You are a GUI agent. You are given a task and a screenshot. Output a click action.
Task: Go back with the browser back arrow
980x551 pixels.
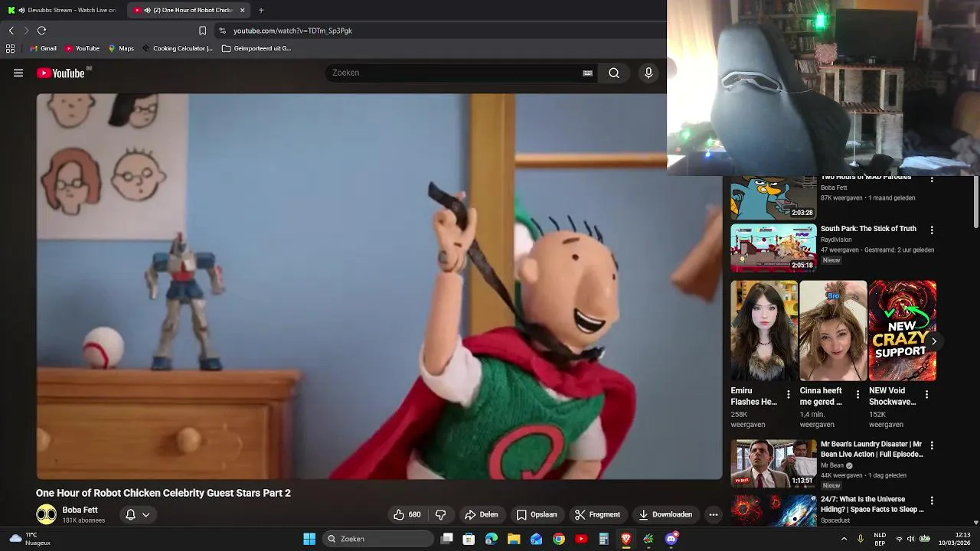(x=11, y=31)
